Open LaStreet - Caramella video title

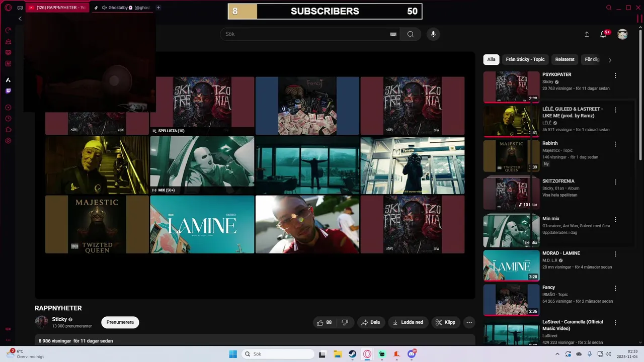pos(573,325)
